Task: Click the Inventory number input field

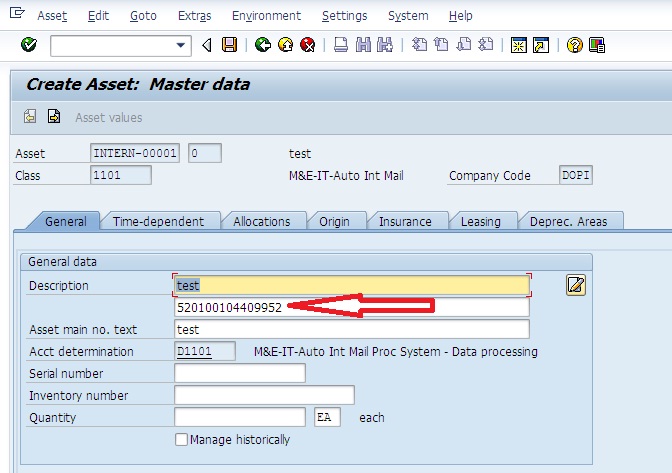Action: (x=264, y=395)
